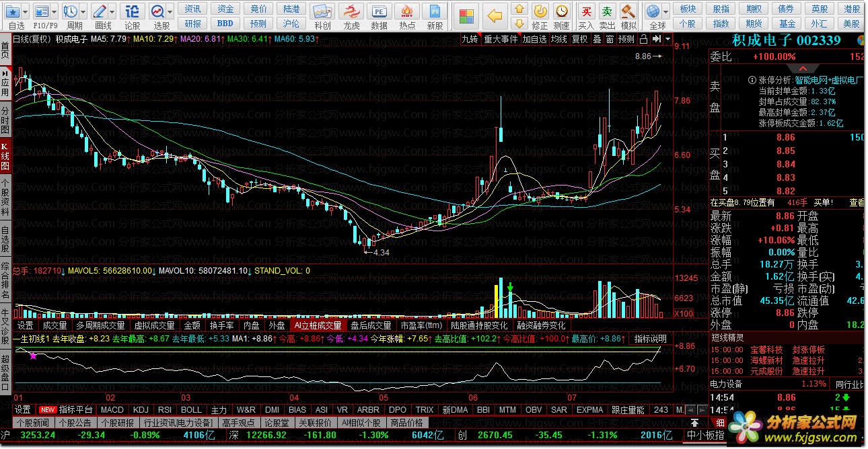Image resolution: width=868 pixels, height=449 pixels.
Task: Click the 短线精灵 panel header
Action: 787,338
